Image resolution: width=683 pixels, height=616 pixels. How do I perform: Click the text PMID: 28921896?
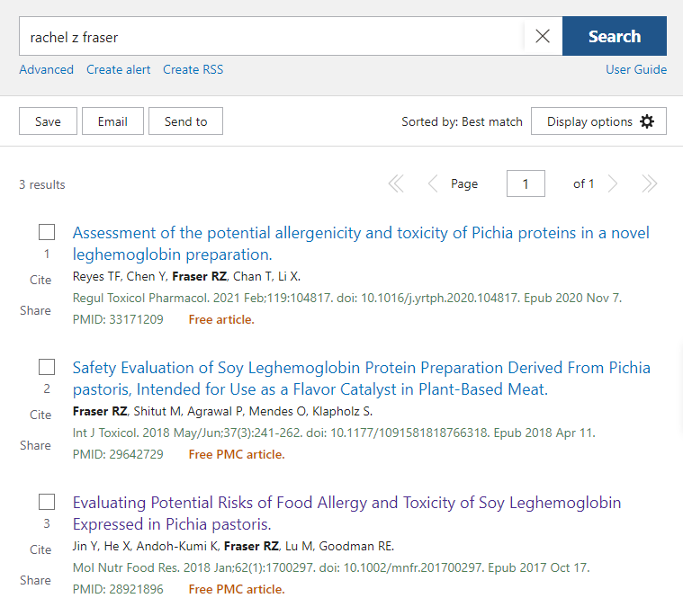click(118, 589)
